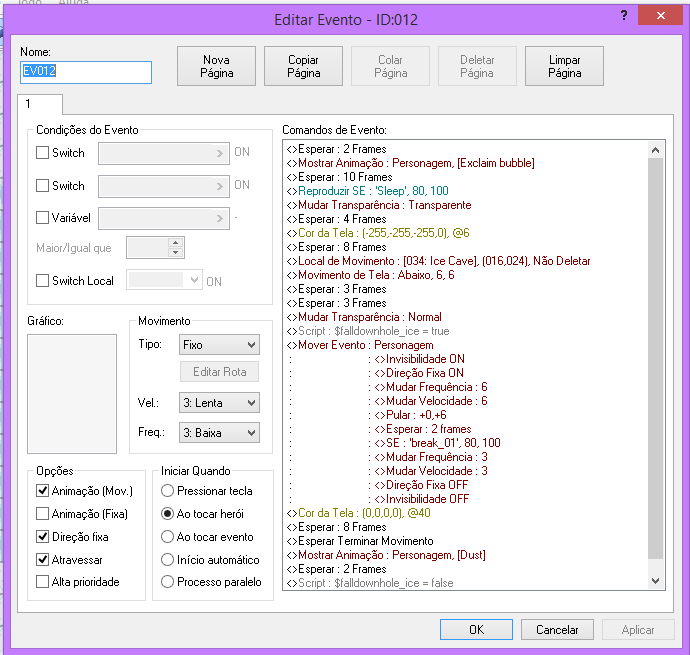Uncheck the Atravessar option
Image resolution: width=690 pixels, height=655 pixels.
(43, 560)
